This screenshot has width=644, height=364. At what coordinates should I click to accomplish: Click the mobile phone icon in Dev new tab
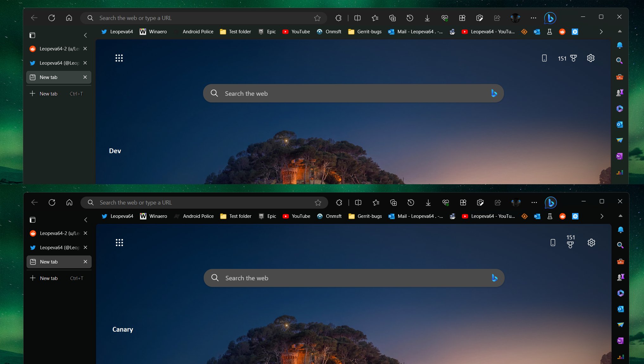coord(544,58)
